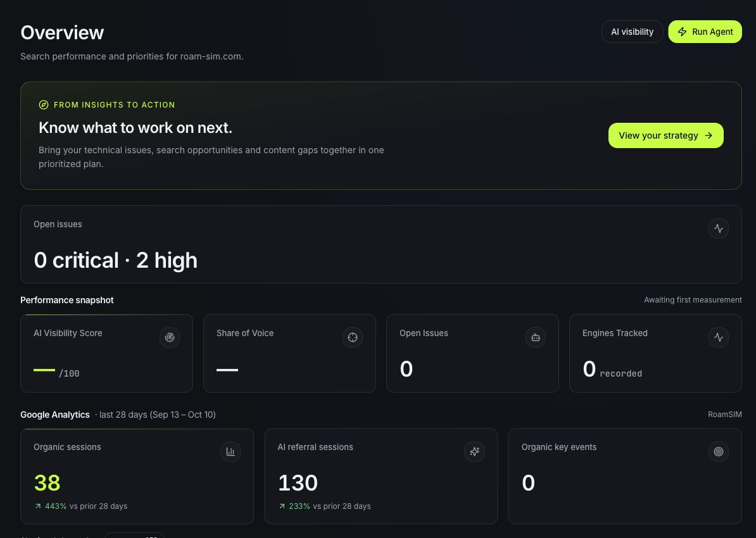The image size is (756, 538).
Task: Click the pulse icon in Open issues card
Action: (719, 228)
